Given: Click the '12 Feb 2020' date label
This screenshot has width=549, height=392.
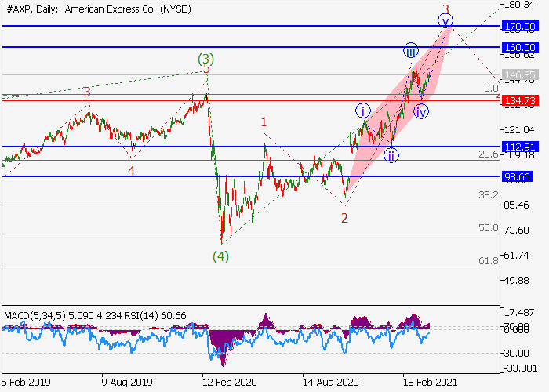Looking at the screenshot, I should 229,382.
